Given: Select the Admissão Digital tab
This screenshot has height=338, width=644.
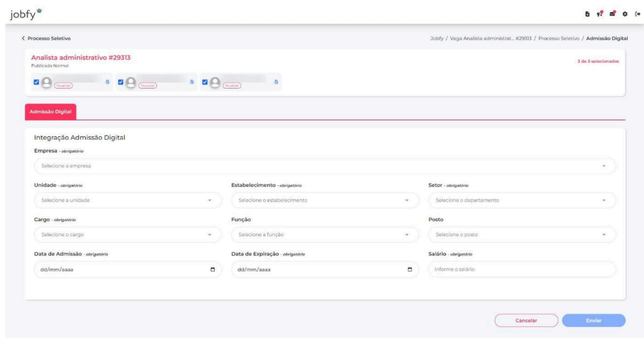Looking at the screenshot, I should [x=51, y=112].
